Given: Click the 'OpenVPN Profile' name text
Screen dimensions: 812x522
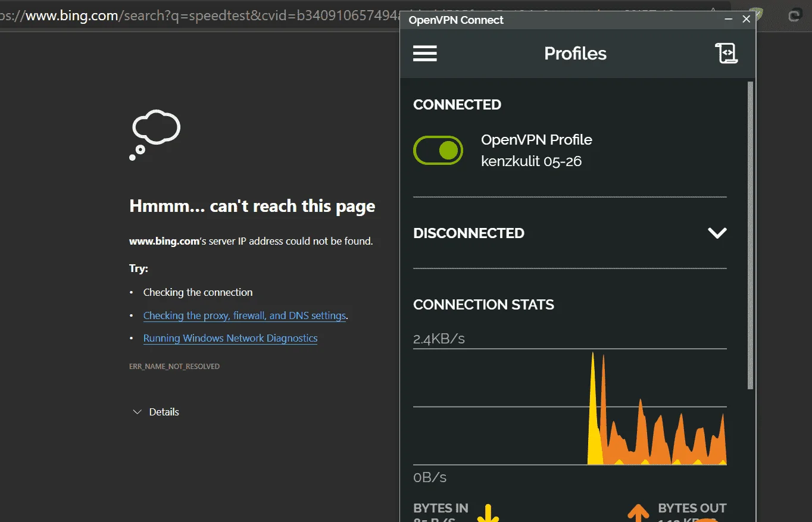Looking at the screenshot, I should (x=536, y=140).
